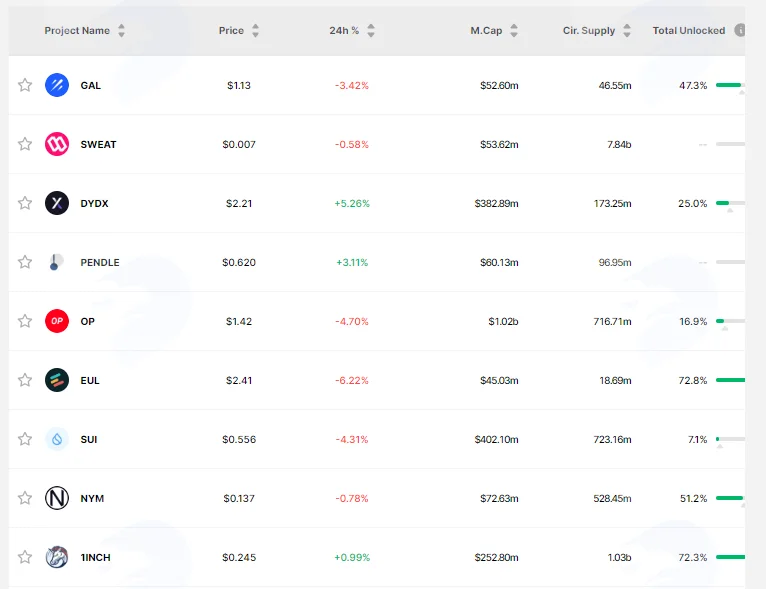Toggle favorite star for DYDX
The height and width of the screenshot is (589, 766).
[25, 203]
